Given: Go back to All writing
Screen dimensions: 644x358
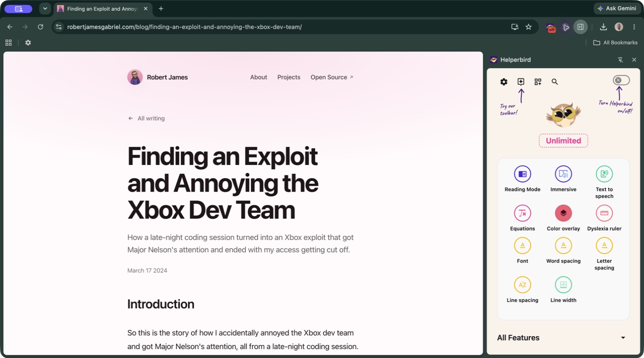Looking at the screenshot, I should pos(146,118).
